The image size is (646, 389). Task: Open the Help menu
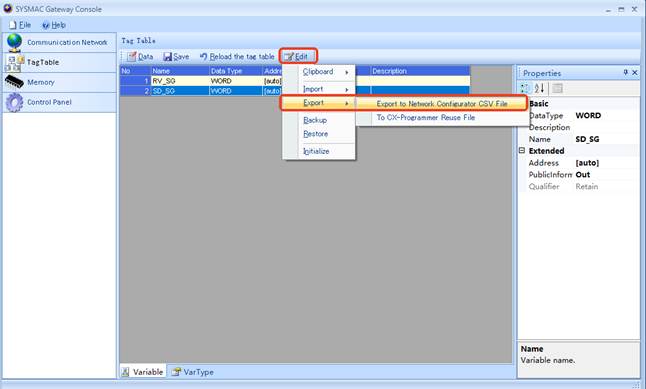[x=54, y=25]
